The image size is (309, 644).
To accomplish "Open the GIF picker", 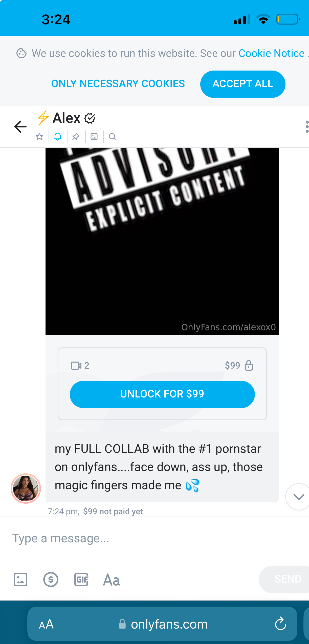I will pos(81,579).
